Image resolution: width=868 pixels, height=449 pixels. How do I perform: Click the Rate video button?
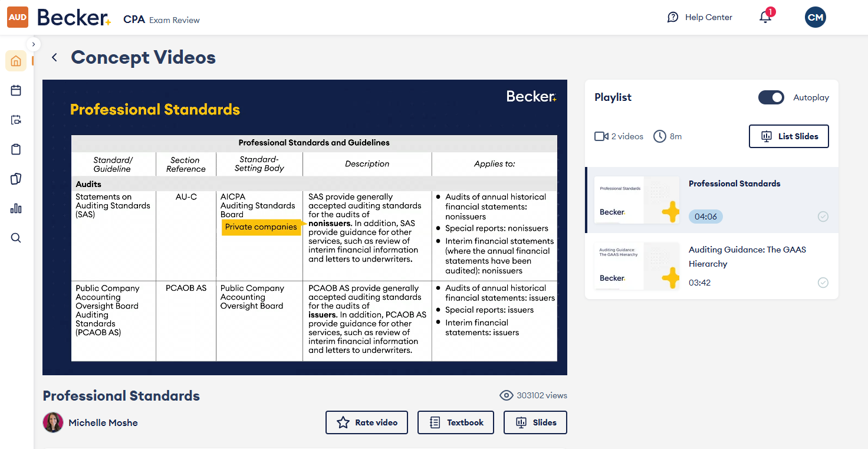(366, 422)
